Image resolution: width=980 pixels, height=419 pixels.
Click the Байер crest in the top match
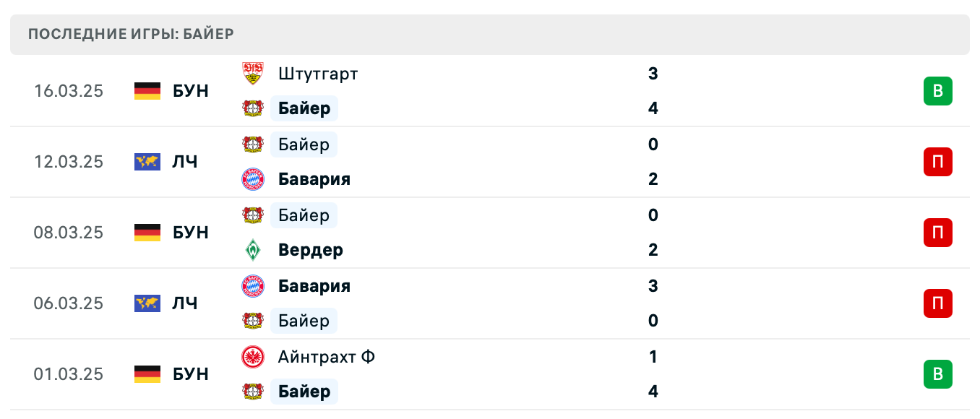[254, 108]
